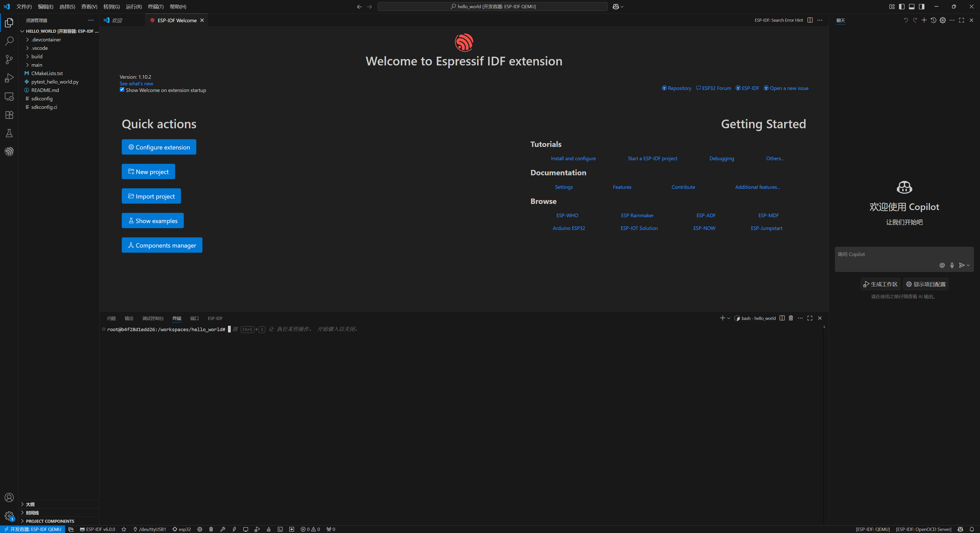This screenshot has width=980, height=533.
Task: Click the Configure extension button
Action: tap(159, 147)
